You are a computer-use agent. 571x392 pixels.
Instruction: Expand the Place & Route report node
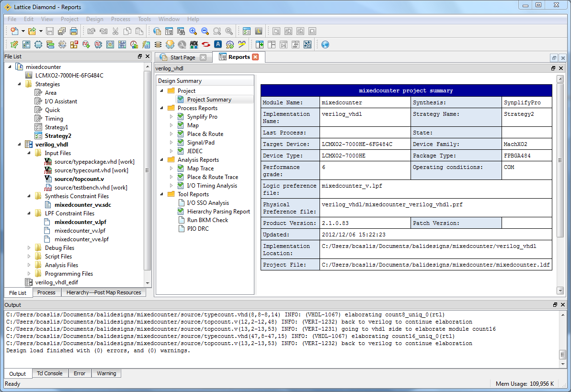click(171, 134)
